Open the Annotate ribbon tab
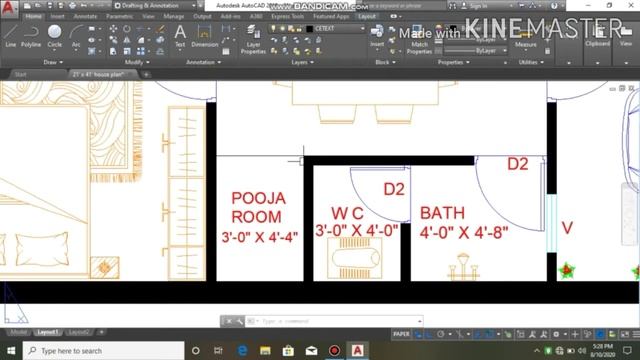 [85, 16]
